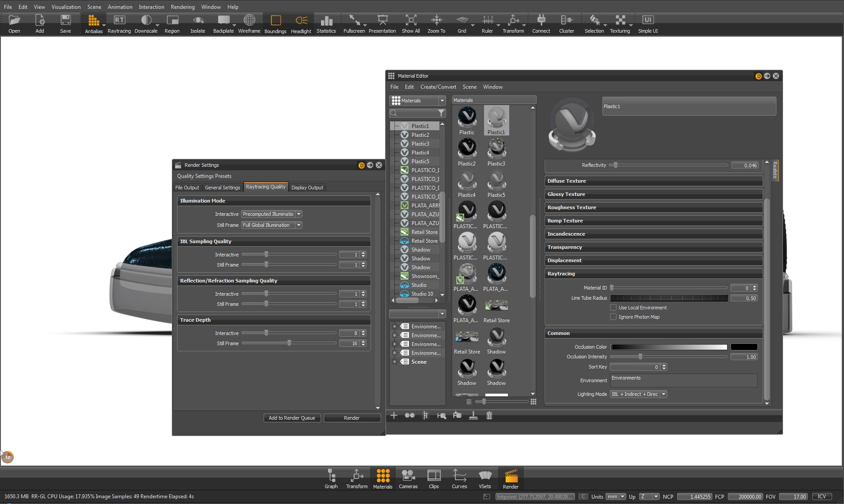
Task: Adjust Trace Depth Still Frame slider
Action: (289, 343)
